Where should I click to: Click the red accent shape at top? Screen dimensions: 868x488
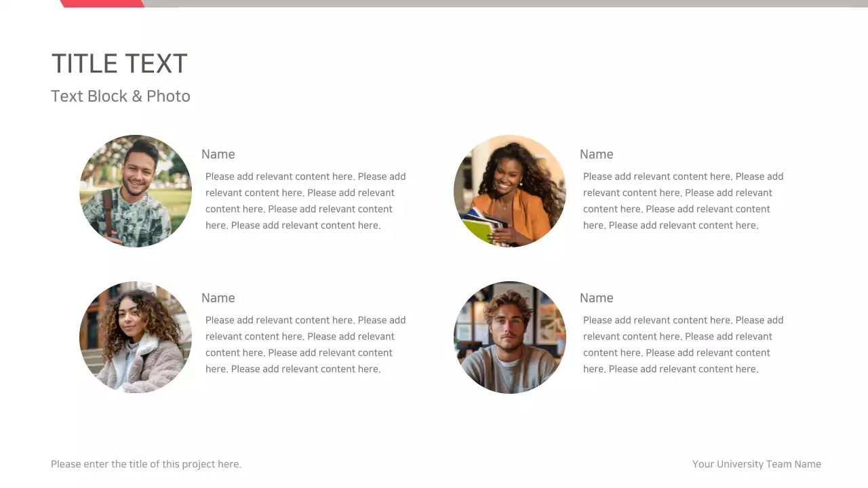[102, 3]
